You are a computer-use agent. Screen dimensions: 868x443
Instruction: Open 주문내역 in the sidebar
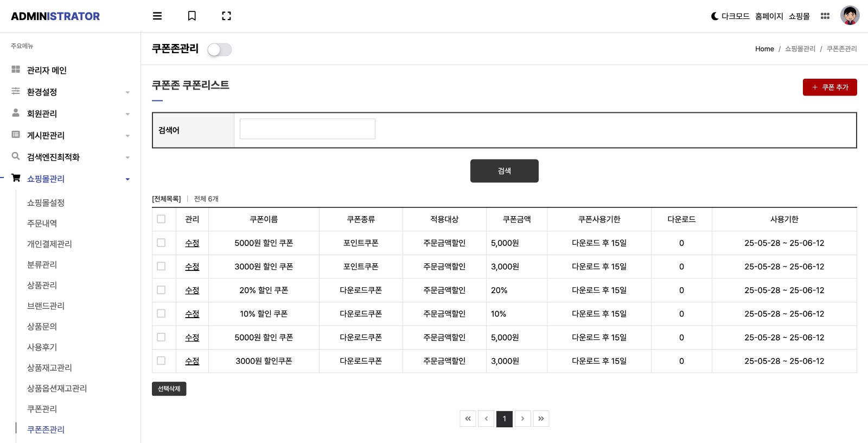(42, 223)
